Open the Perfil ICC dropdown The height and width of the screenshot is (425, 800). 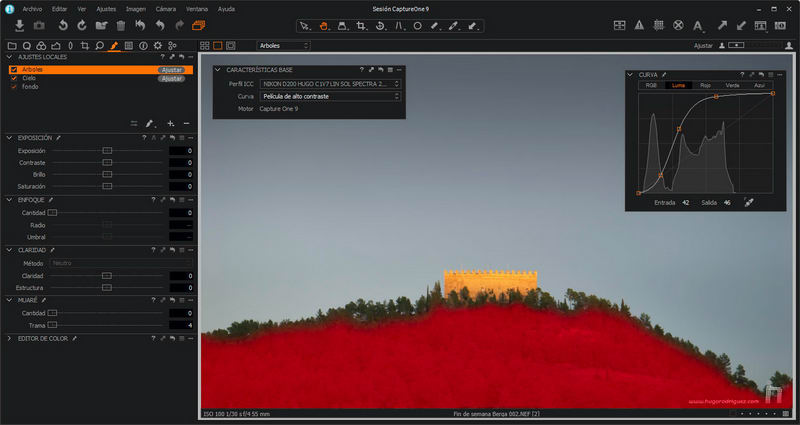point(330,84)
